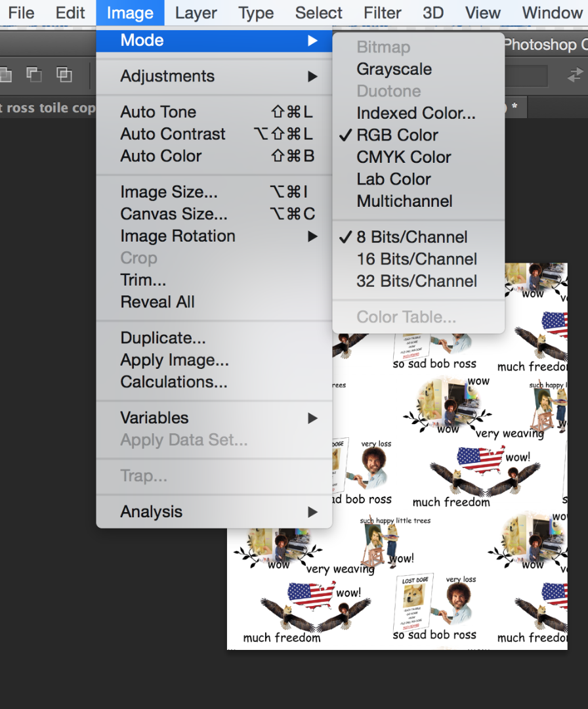
Task: Open the 3D menu
Action: coord(432,12)
